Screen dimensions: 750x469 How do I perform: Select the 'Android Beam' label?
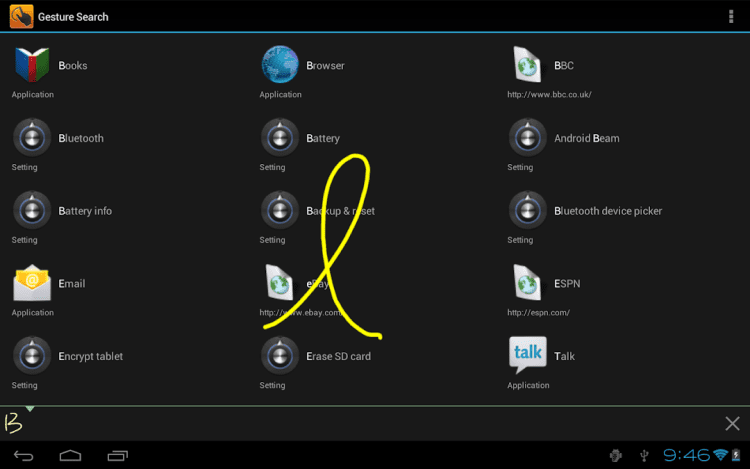click(586, 138)
